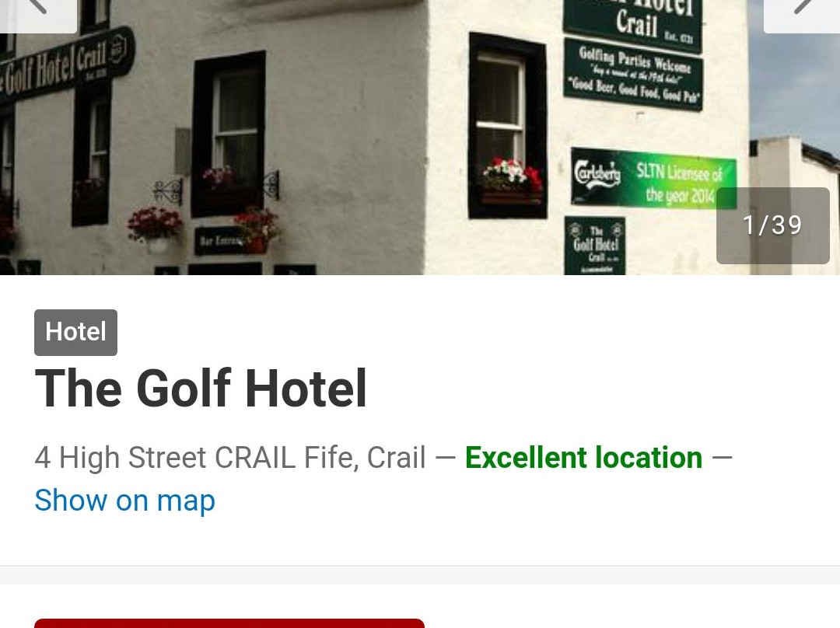This screenshot has height=628, width=840.
Task: Click the gray separator band below hotel details
Action: point(420,575)
